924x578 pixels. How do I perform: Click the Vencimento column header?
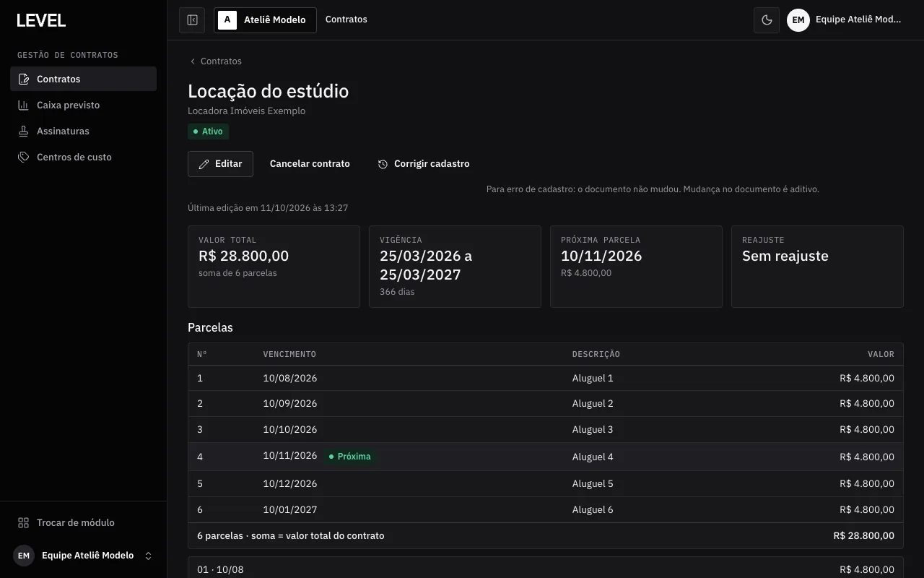pos(289,354)
